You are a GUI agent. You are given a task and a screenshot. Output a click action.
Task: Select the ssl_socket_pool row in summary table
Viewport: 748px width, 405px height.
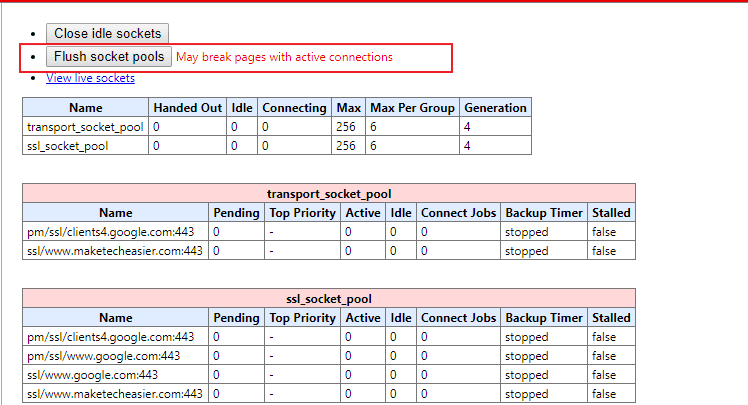(x=277, y=145)
